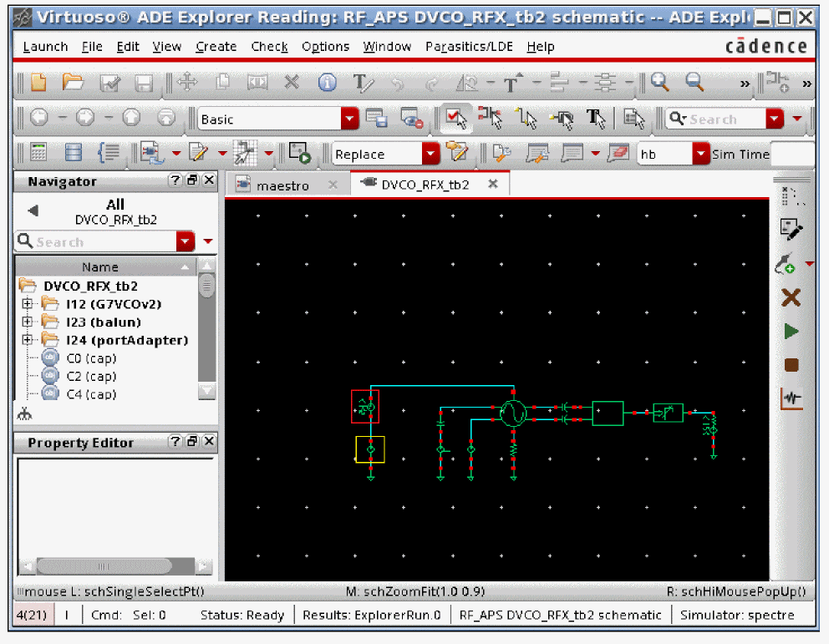Open the waveform plot results icon
Viewport: 829px width, 644px height.
pyautogui.click(x=791, y=398)
